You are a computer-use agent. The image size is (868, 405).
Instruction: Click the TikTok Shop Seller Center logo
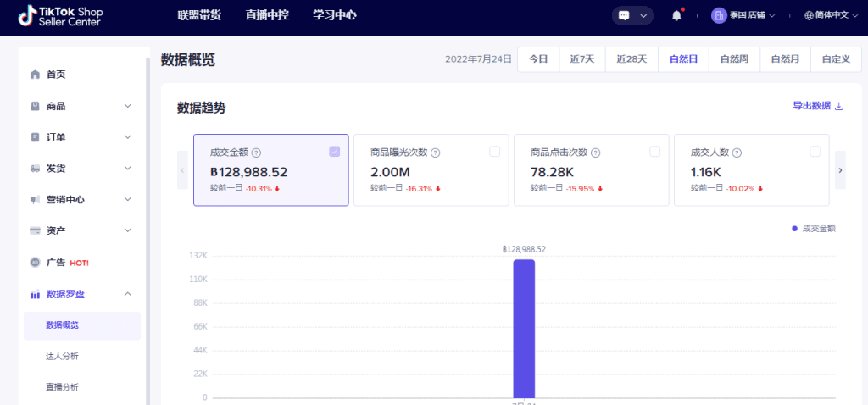(60, 17)
